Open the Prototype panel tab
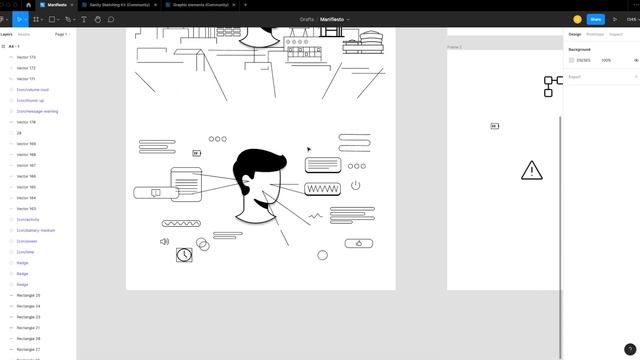 tap(595, 34)
